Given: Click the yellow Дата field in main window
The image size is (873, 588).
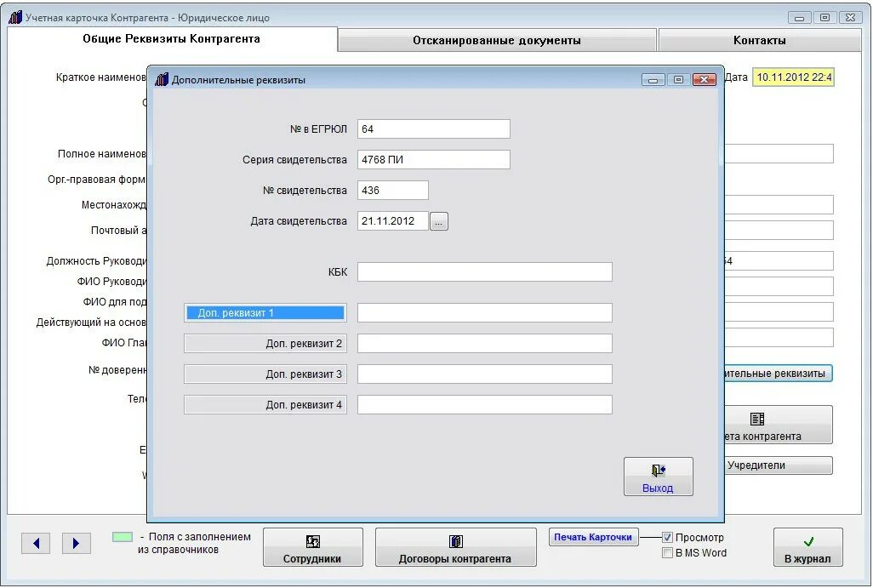Looking at the screenshot, I should click(x=793, y=77).
